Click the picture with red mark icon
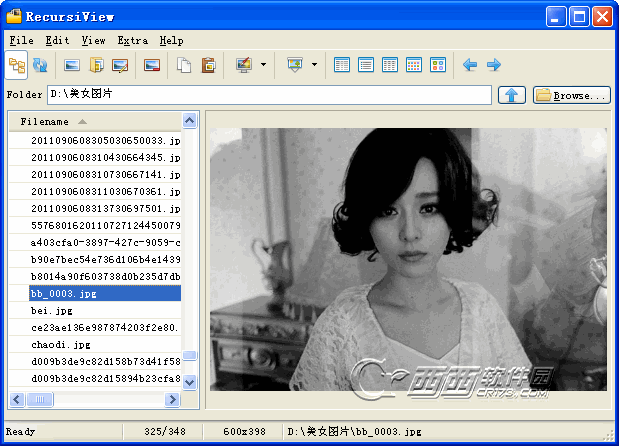Viewport: 619px width, 446px height. 152,65
